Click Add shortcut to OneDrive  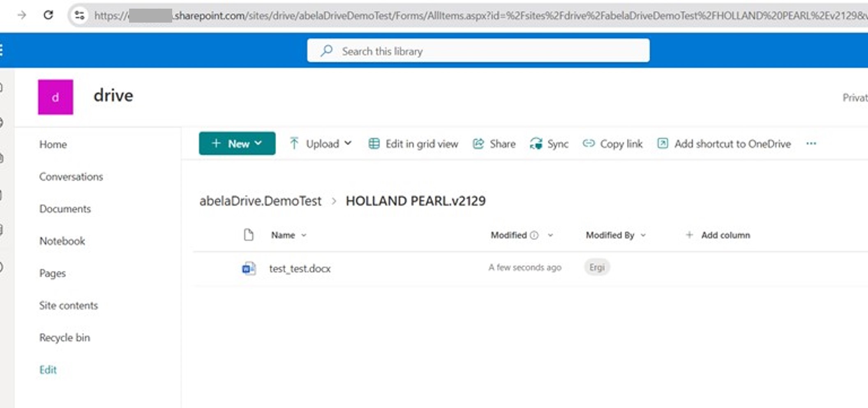point(724,144)
